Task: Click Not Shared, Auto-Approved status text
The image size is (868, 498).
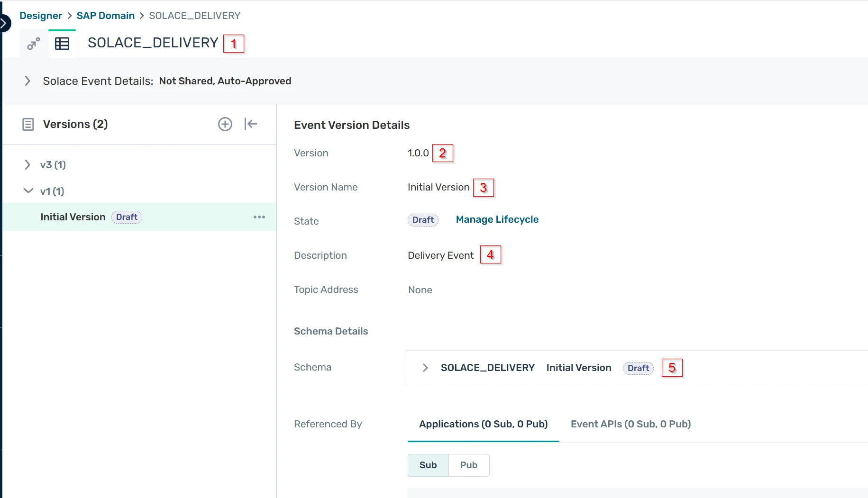Action: tap(225, 81)
